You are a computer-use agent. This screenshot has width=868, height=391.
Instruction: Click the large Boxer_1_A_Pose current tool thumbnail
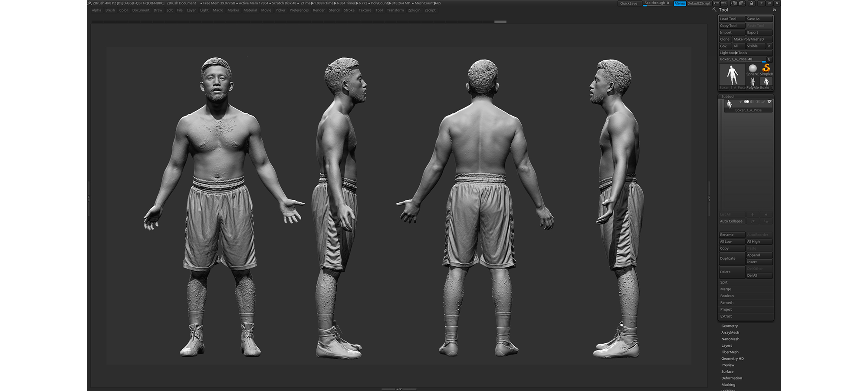(x=732, y=75)
